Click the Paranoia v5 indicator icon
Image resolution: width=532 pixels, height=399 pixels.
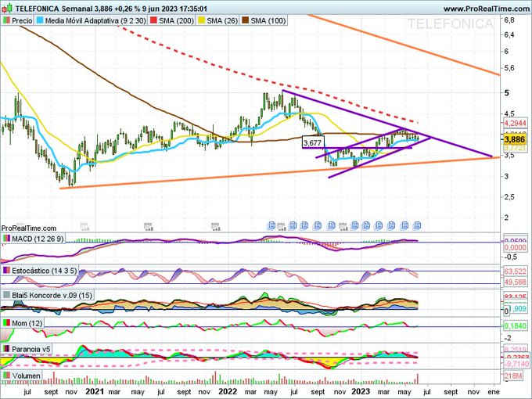coord(6,349)
